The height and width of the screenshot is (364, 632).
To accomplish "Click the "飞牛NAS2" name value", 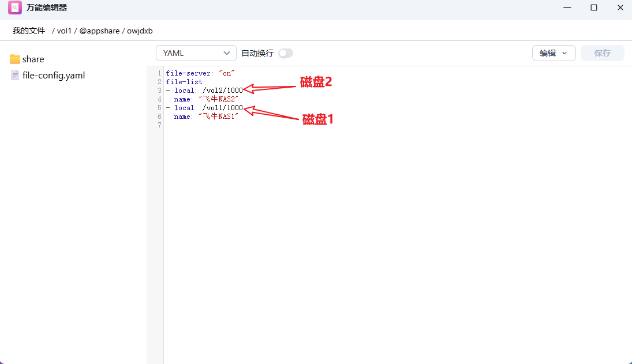I will pos(219,99).
